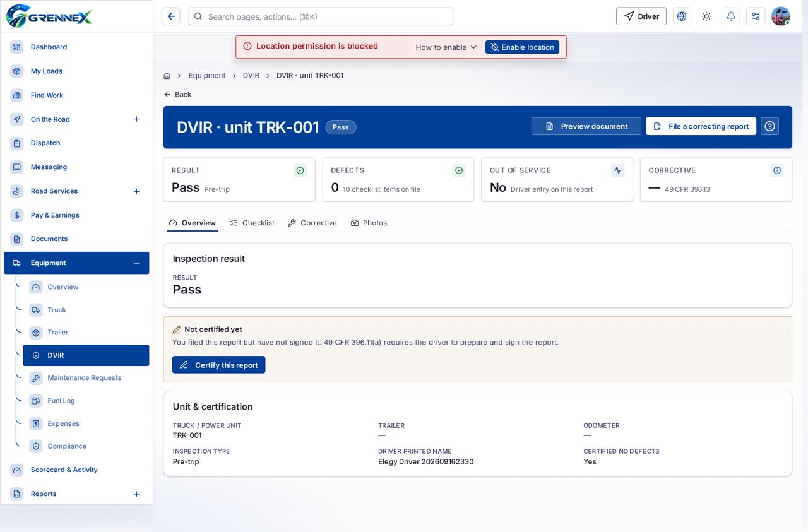Select the Overview tab
Viewport: 808px width, 532px height.
click(193, 223)
